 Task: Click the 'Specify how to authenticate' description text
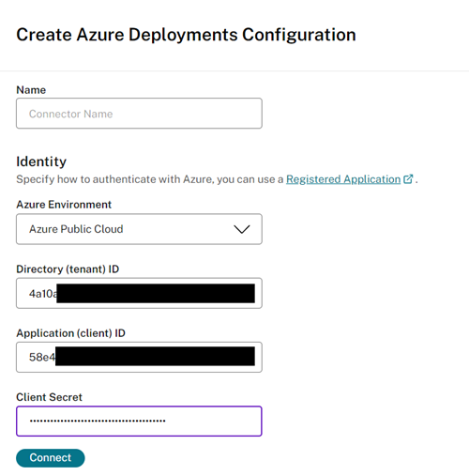click(150, 179)
